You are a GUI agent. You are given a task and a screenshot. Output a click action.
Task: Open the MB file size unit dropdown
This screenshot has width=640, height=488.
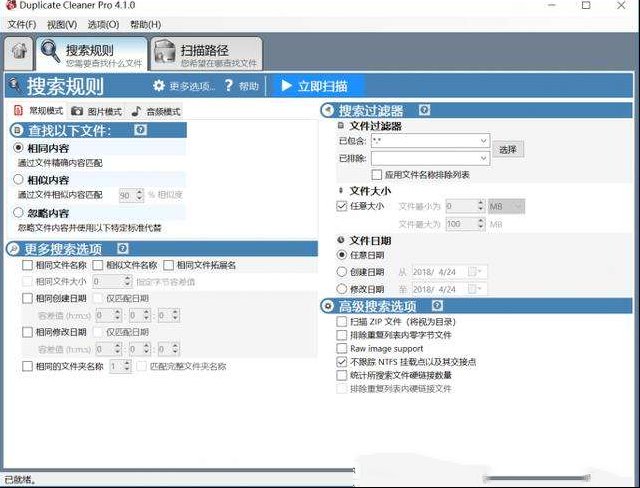(x=507, y=206)
